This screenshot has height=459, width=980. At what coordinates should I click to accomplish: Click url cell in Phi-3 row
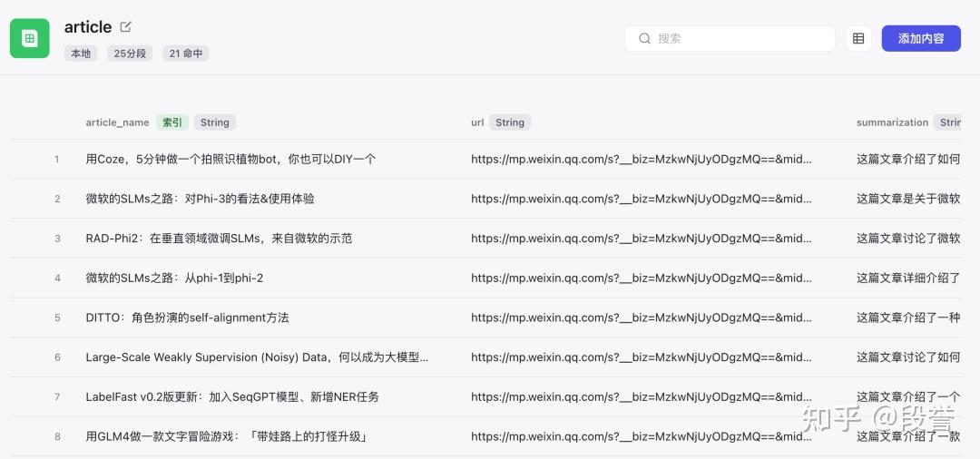coord(642,199)
